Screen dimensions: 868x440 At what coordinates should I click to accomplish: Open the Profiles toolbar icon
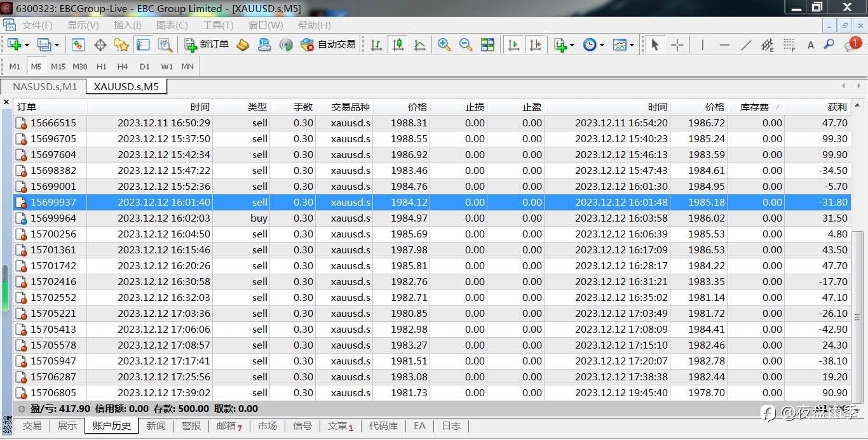click(x=44, y=44)
